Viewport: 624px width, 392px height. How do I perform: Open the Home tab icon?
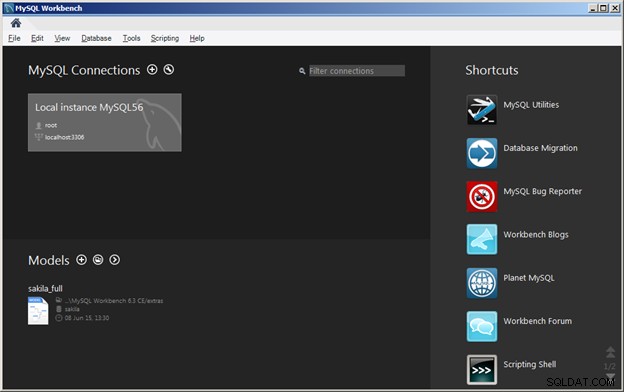coord(16,23)
